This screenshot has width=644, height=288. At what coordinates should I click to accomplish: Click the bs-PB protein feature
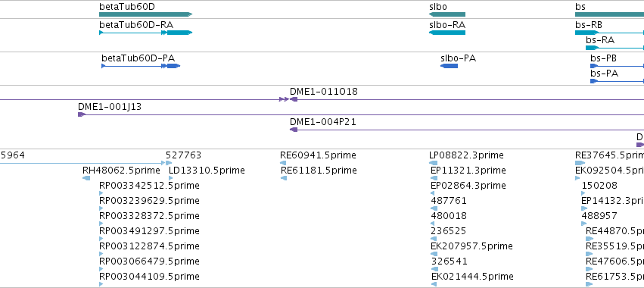pyautogui.click(x=618, y=66)
